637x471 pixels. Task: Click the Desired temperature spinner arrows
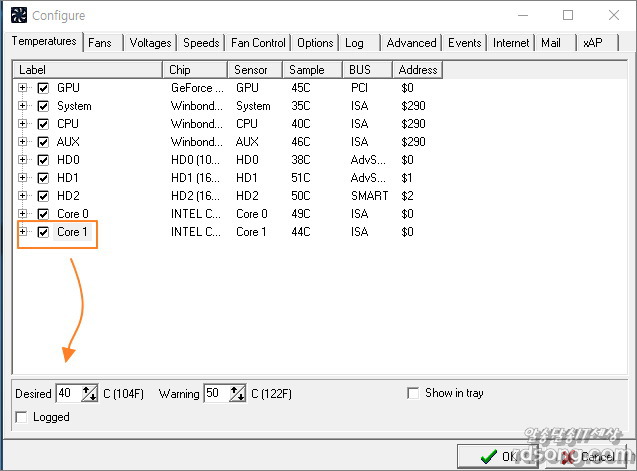89,394
